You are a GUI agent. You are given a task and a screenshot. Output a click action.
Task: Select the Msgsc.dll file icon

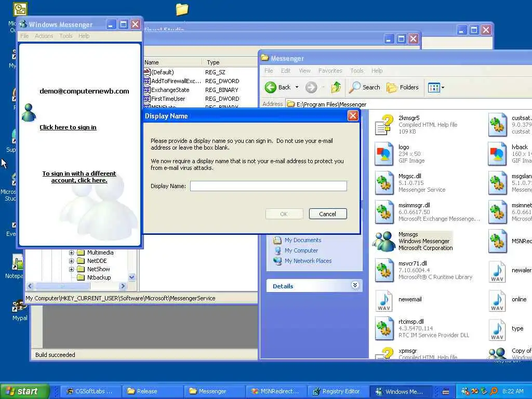384,183
